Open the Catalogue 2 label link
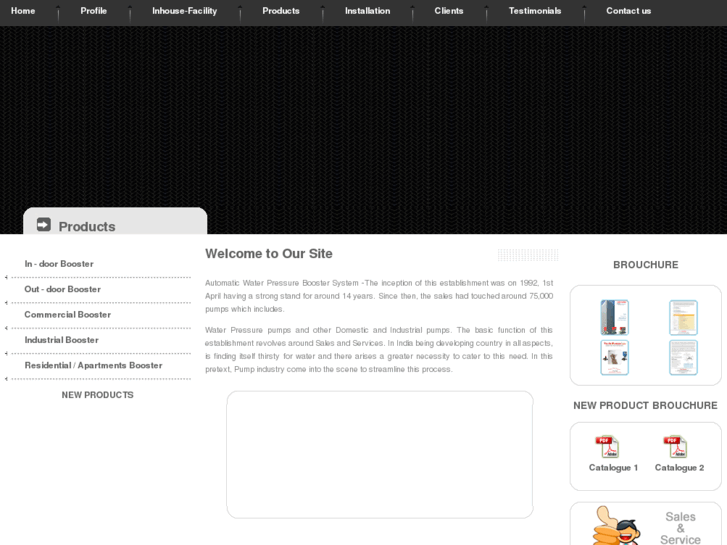 [679, 468]
